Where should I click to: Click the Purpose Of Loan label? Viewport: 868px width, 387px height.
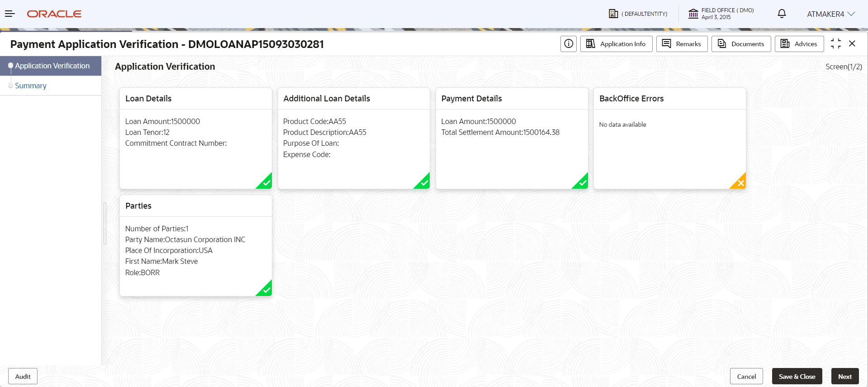pyautogui.click(x=311, y=143)
